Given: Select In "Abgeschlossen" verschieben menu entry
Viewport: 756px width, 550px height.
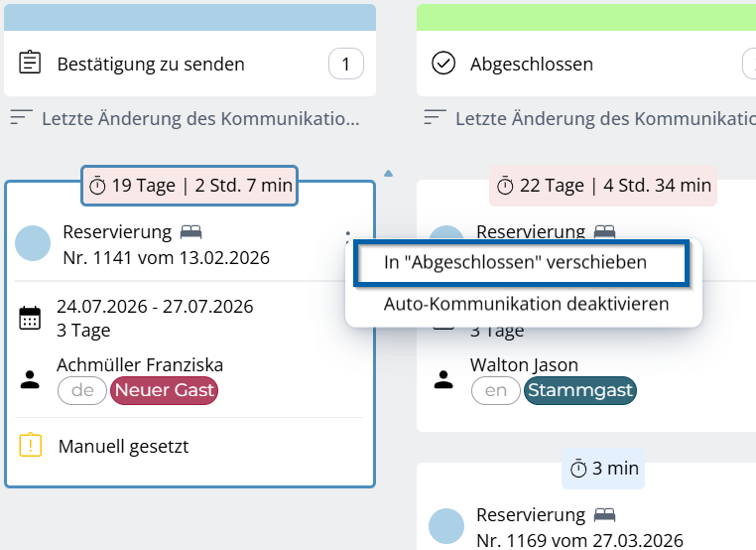Looking at the screenshot, I should [515, 263].
